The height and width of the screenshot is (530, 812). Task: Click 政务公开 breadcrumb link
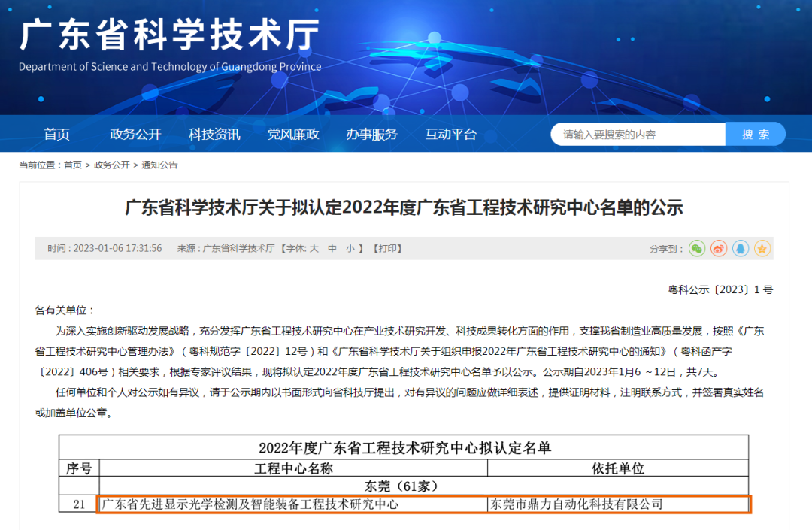tap(111, 165)
